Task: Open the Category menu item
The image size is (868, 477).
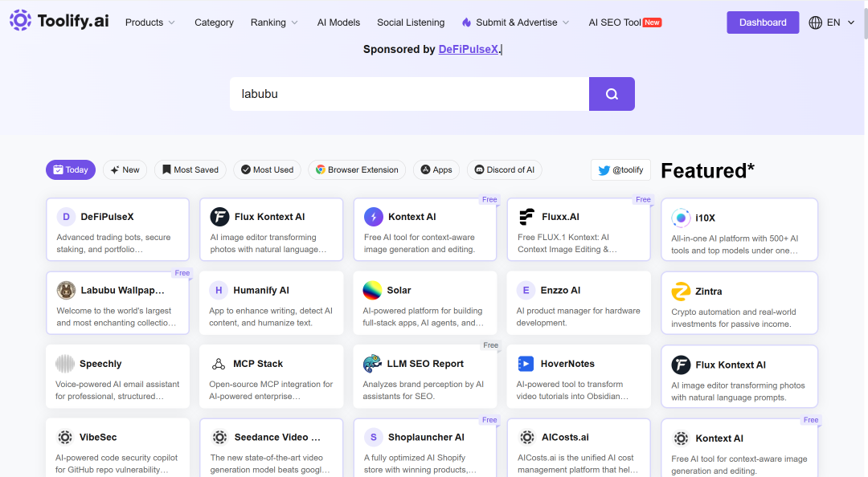Action: point(214,22)
